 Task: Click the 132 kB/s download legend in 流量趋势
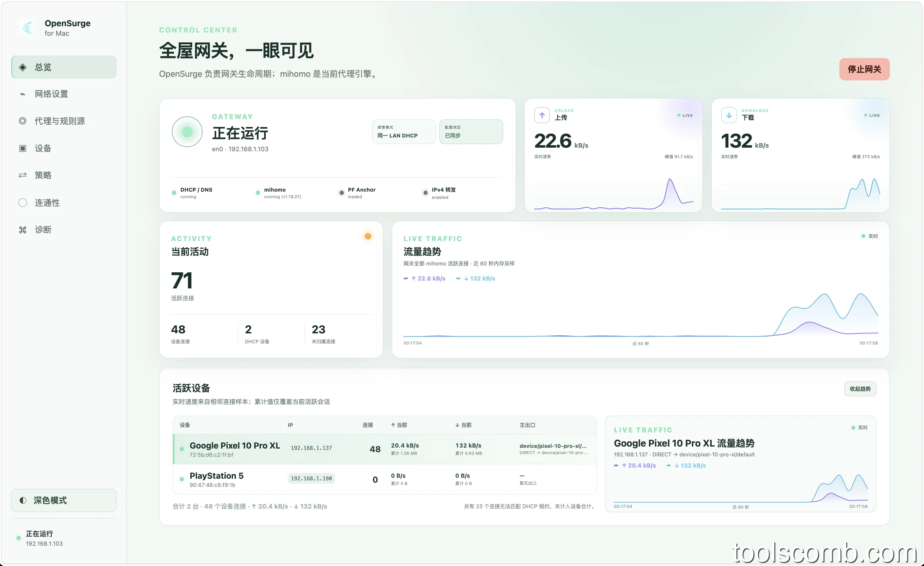475,278
